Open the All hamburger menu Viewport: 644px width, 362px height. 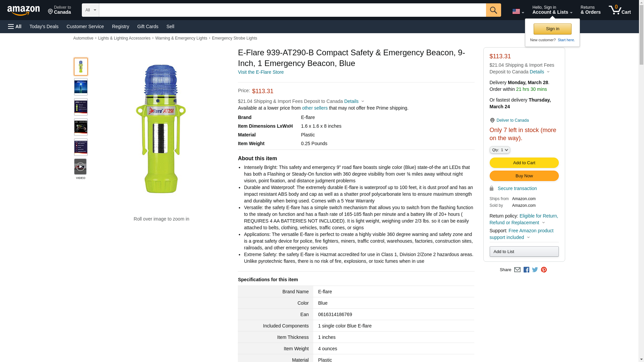(15, 26)
